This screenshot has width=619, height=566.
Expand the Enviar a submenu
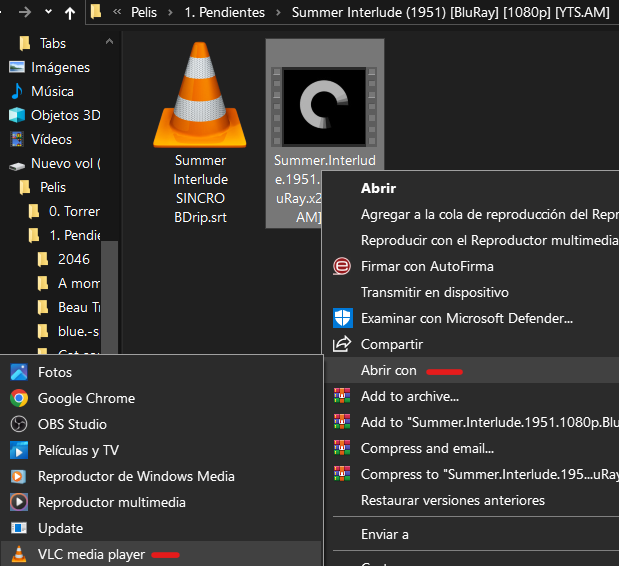384,534
